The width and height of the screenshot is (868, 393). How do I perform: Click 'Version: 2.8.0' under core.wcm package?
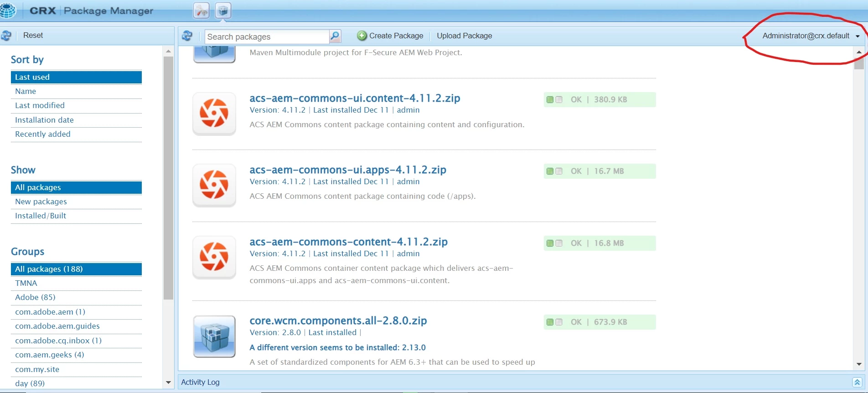click(275, 332)
